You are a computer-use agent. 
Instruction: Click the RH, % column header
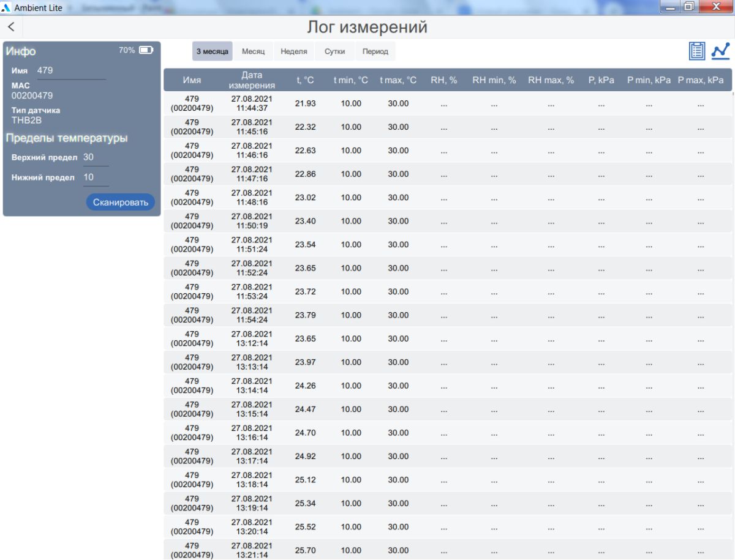click(444, 80)
